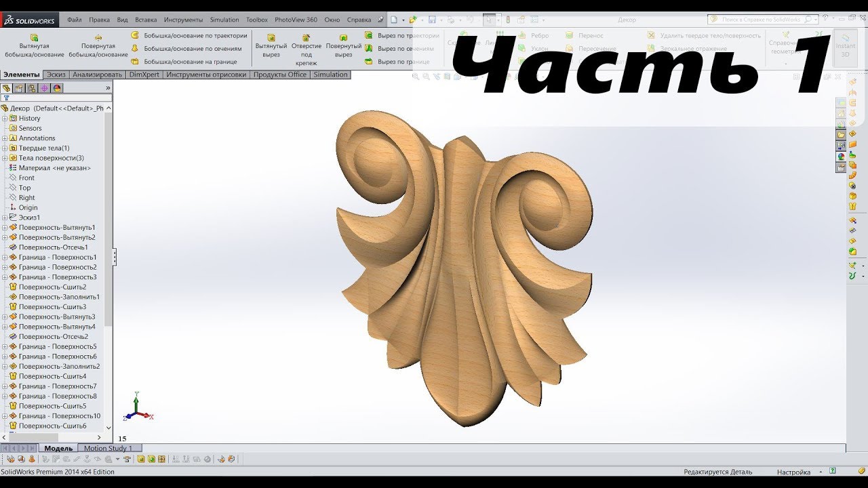The height and width of the screenshot is (488, 868).
Task: Expand Поверхность-Вытянуть1 feature
Action: (5, 228)
